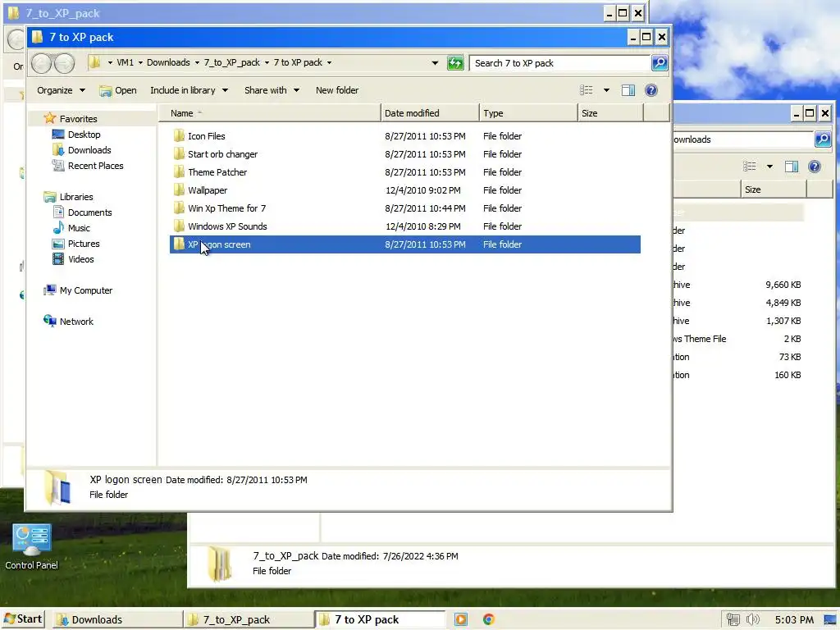Image resolution: width=840 pixels, height=630 pixels.
Task: Sort by Date modified column header
Action: (x=430, y=113)
